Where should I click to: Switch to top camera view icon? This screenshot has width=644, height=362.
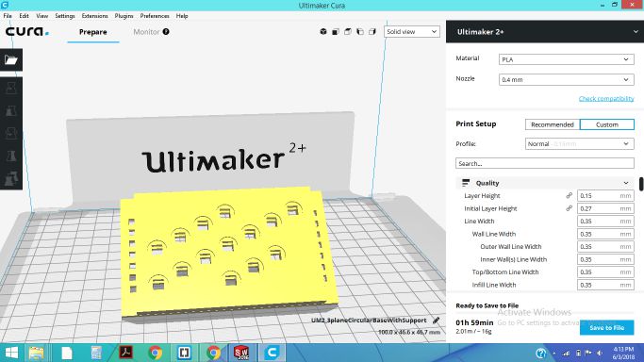tap(348, 32)
